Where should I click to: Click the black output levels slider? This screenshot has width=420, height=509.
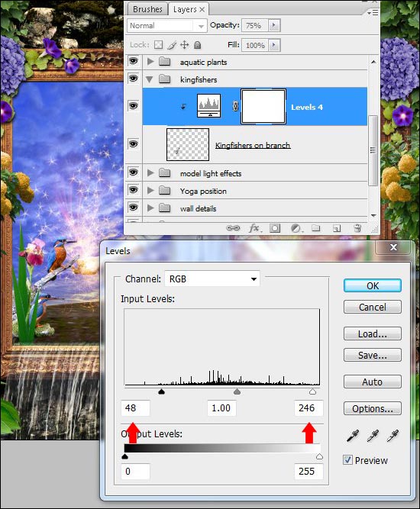click(x=124, y=457)
